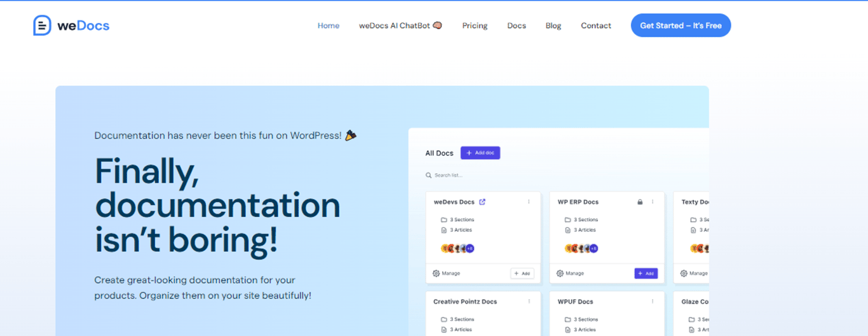The width and height of the screenshot is (868, 336).
Task: Click the search magnifier icon
Action: pyautogui.click(x=428, y=175)
